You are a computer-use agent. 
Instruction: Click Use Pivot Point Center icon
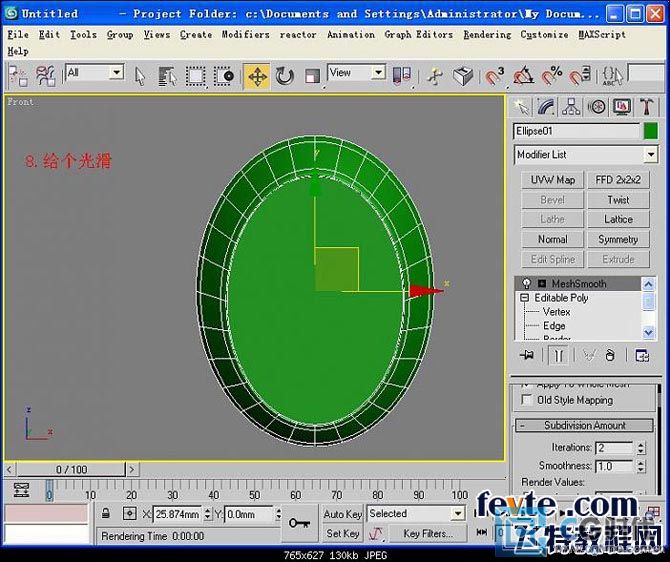pos(402,76)
